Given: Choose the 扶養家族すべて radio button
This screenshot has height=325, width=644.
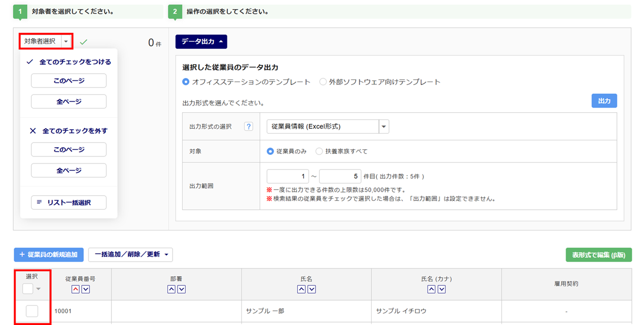Looking at the screenshot, I should click(x=319, y=151).
